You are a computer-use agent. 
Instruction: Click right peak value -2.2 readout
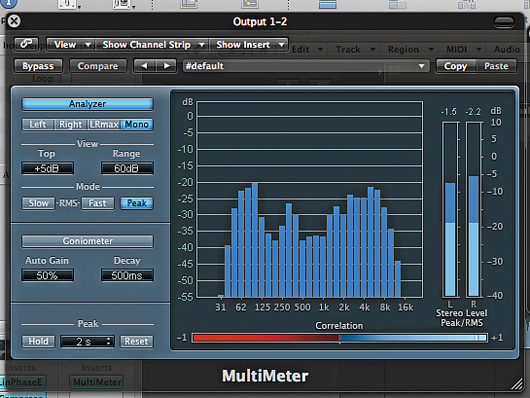pos(473,112)
